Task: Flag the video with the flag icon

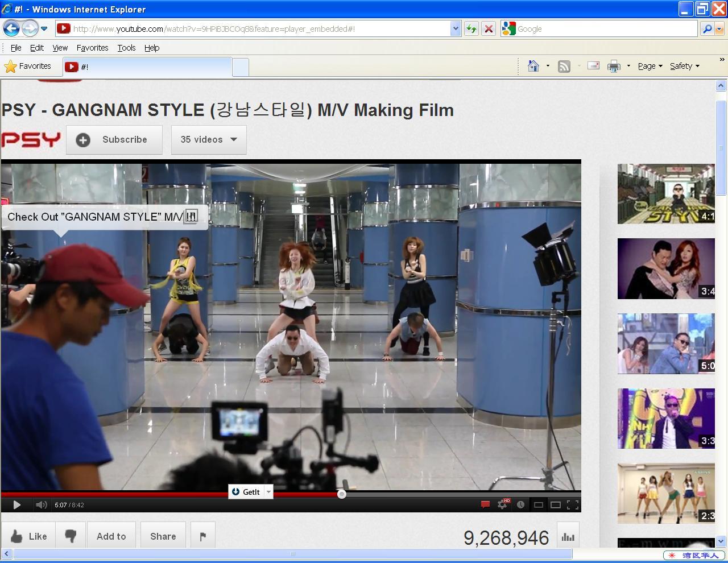Action: click(x=203, y=536)
